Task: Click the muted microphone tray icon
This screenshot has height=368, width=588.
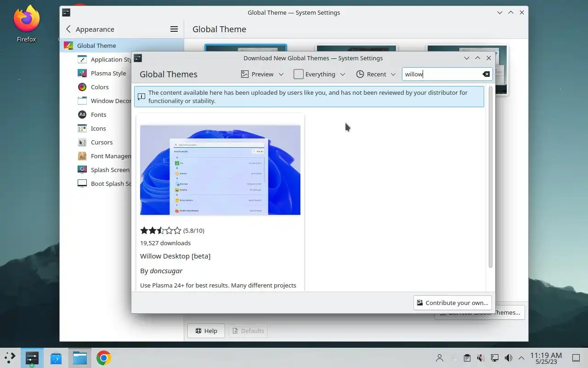Action: tap(481, 358)
